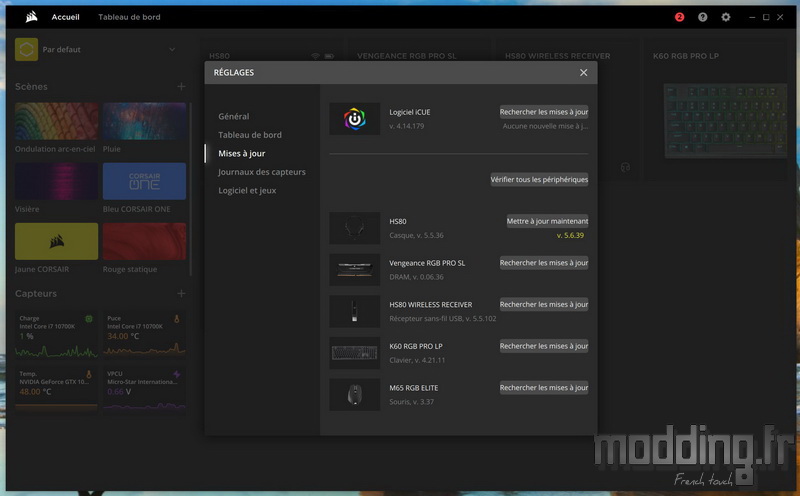800x496 pixels.
Task: Select the Pluie scene thumbnail
Action: tap(144, 121)
